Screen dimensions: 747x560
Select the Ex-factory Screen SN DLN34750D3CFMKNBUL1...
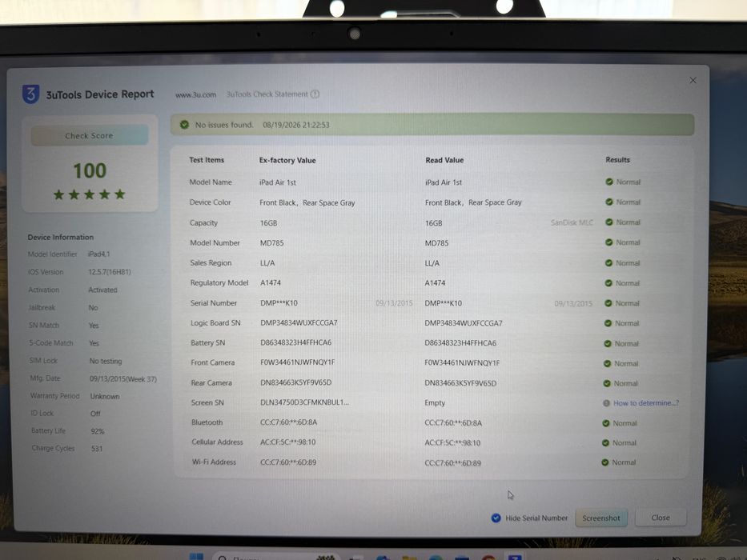point(304,402)
